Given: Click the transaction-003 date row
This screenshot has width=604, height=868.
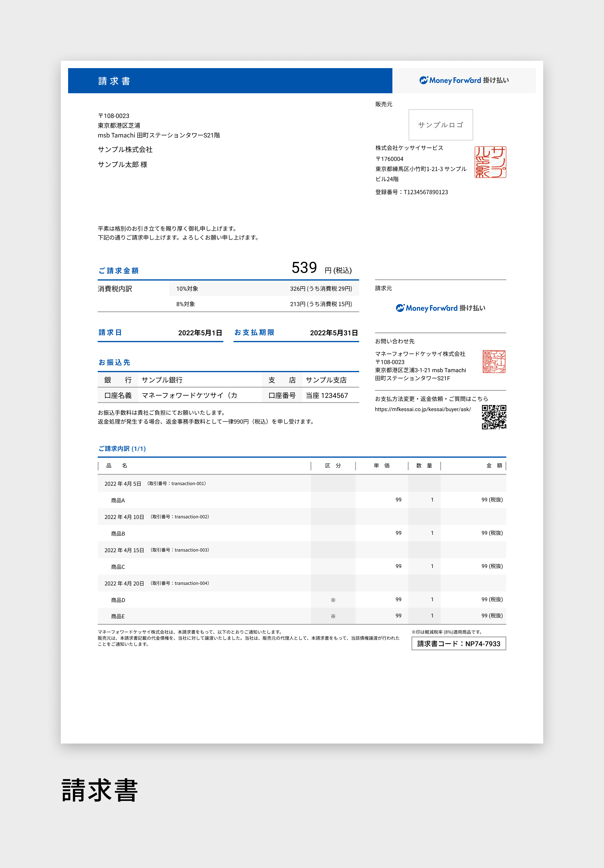Looking at the screenshot, I should point(302,550).
